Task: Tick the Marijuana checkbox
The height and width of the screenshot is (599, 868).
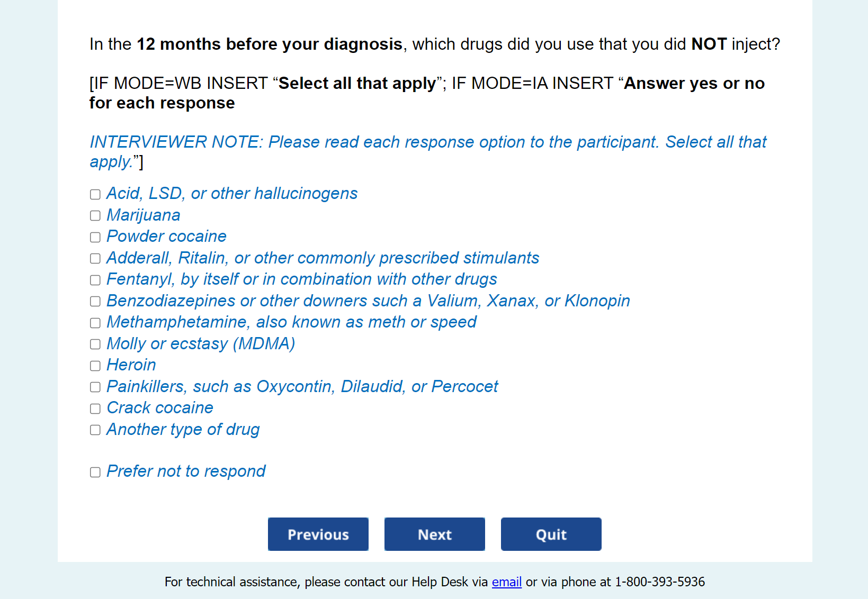Action: click(x=95, y=216)
